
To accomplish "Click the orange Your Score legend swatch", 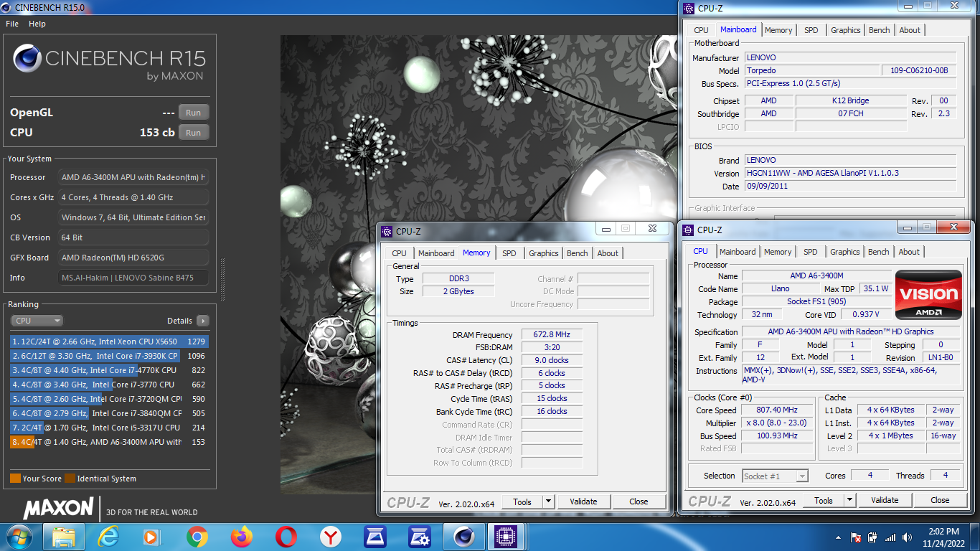I will click(15, 479).
